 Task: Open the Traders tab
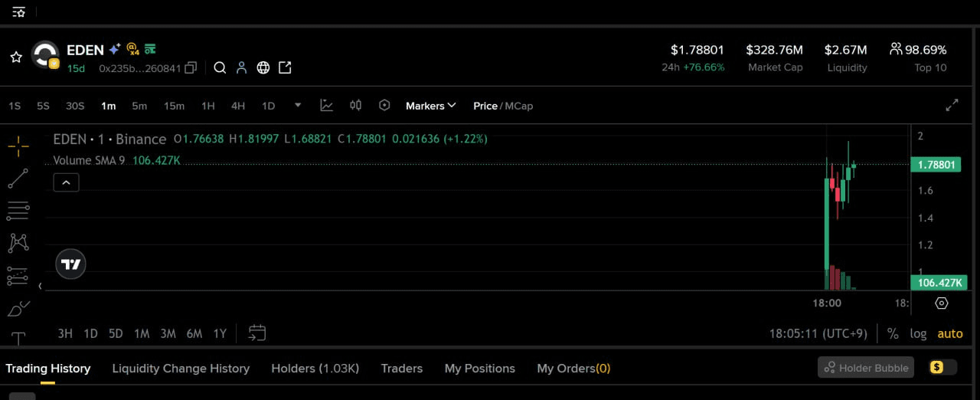click(402, 369)
